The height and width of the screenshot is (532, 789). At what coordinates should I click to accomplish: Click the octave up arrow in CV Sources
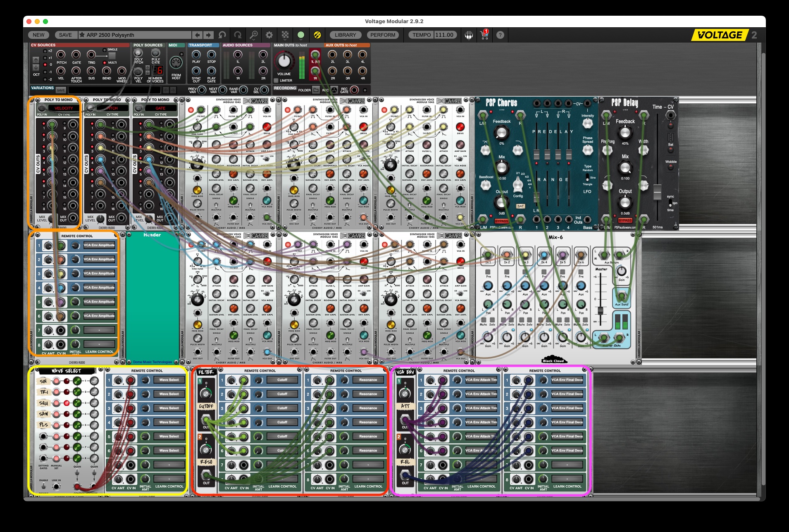[x=36, y=60]
